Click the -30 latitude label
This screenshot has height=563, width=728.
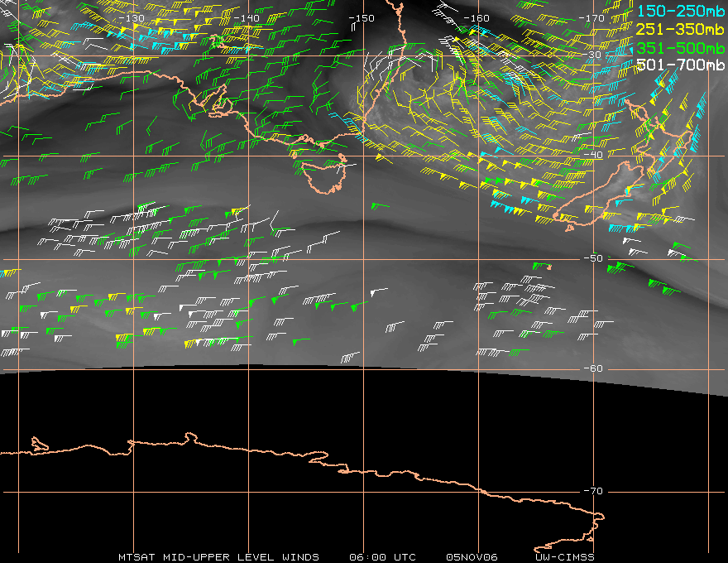coord(591,55)
